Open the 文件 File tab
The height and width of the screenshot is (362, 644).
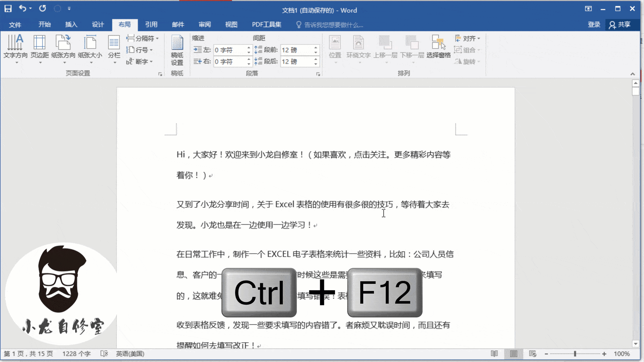click(15, 25)
